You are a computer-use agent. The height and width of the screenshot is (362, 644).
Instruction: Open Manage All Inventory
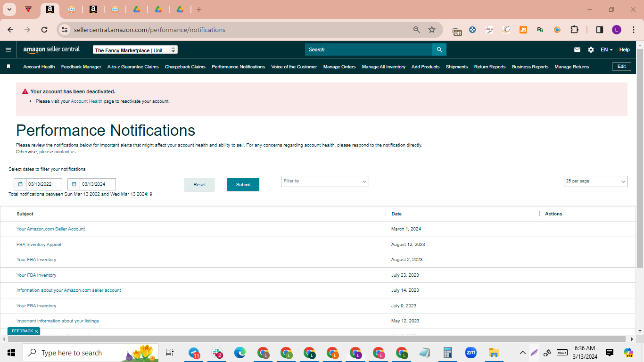tap(384, 67)
